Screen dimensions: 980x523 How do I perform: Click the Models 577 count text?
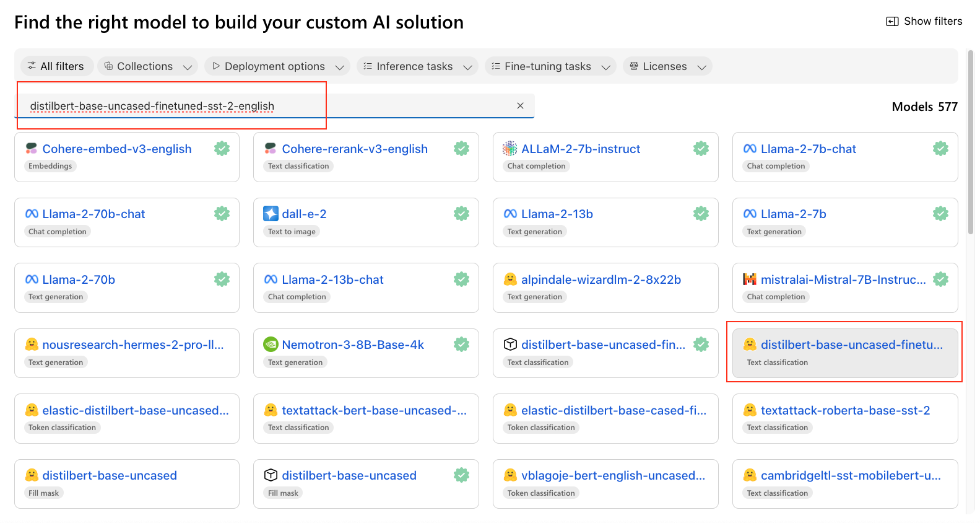(x=925, y=107)
